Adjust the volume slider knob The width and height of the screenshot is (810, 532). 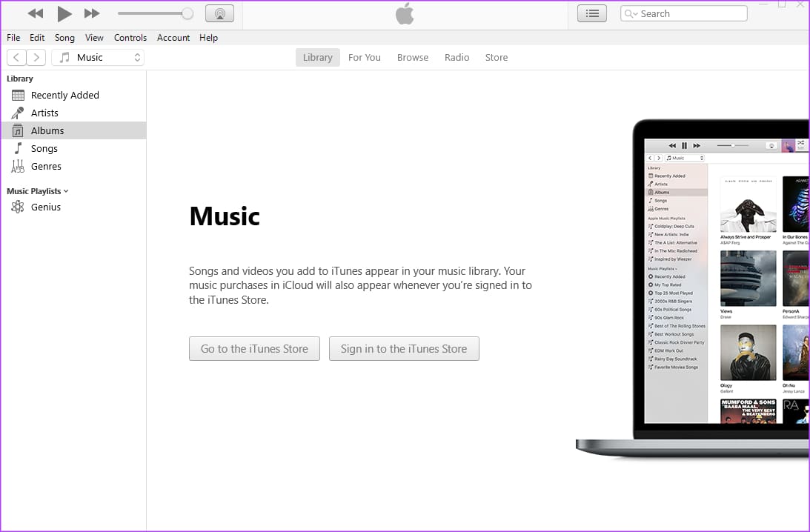(x=187, y=13)
